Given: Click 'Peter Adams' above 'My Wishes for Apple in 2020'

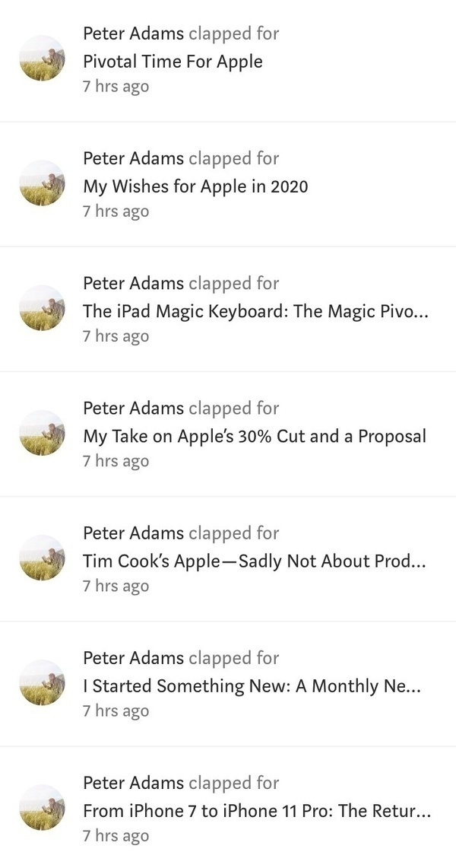Looking at the screenshot, I should click(x=133, y=158).
